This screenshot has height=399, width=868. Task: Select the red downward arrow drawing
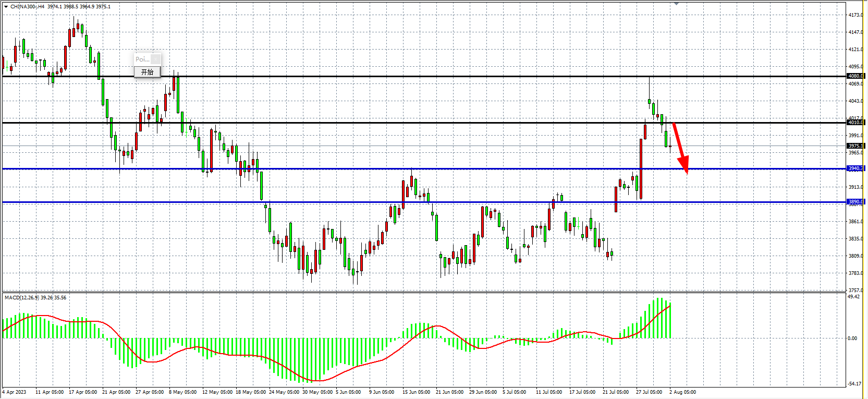point(680,147)
